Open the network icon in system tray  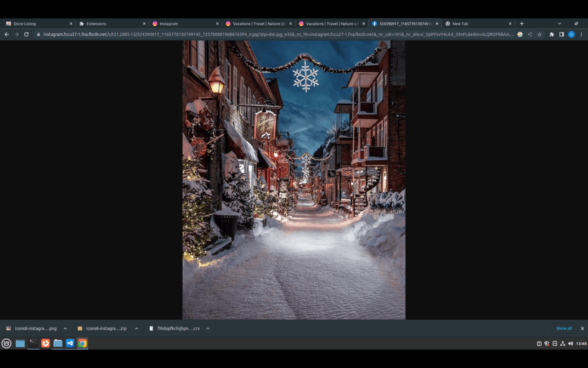[x=563, y=343]
